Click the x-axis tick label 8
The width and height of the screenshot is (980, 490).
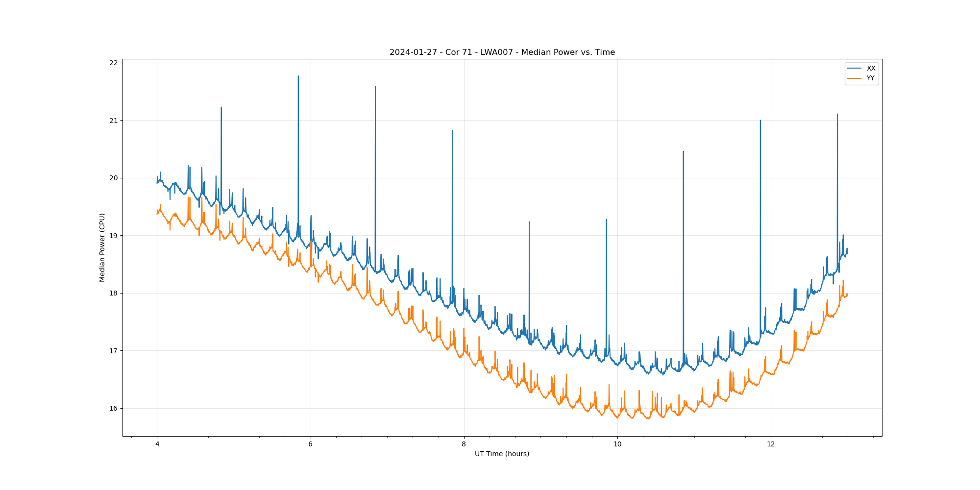pos(464,444)
